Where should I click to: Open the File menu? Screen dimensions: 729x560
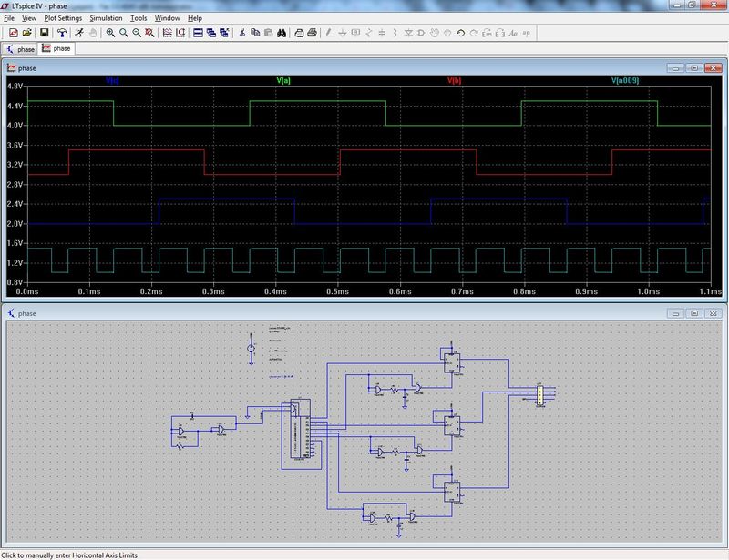(9, 18)
